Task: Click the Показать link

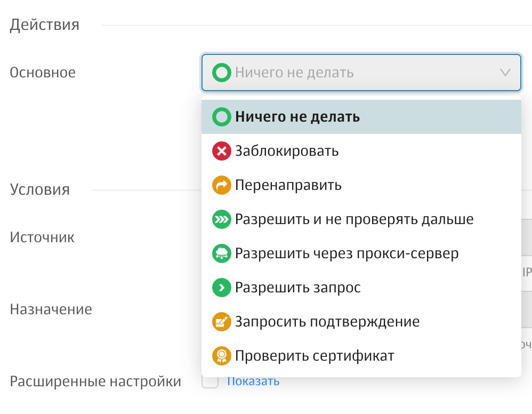Action: pyautogui.click(x=253, y=381)
